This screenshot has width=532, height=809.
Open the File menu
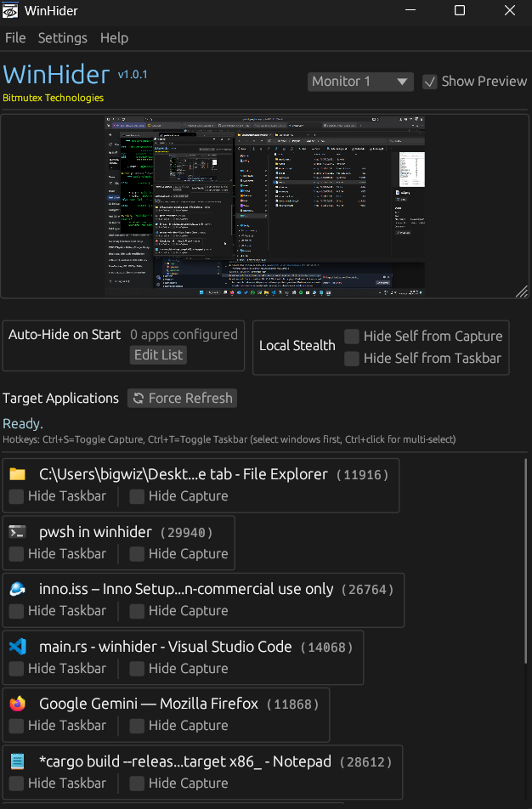point(15,38)
